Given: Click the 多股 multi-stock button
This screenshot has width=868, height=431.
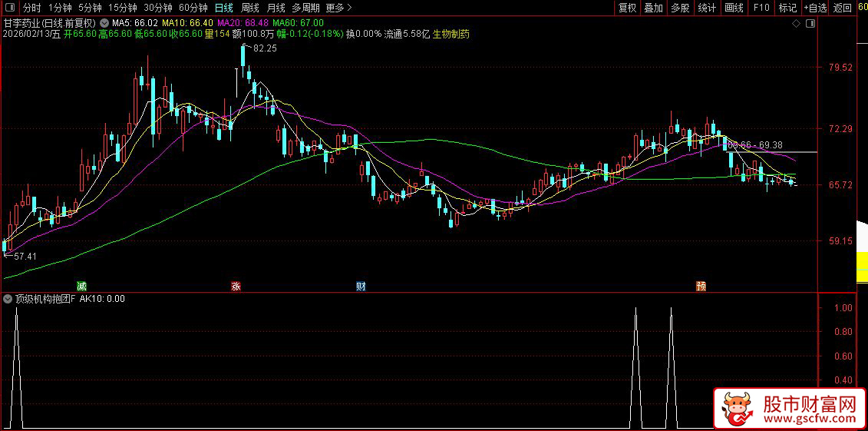Looking at the screenshot, I should click(x=680, y=8).
